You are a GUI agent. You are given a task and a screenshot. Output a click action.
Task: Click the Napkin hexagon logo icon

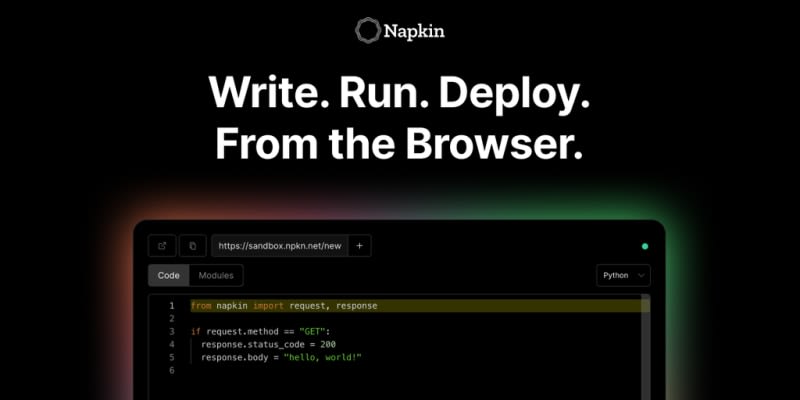368,30
